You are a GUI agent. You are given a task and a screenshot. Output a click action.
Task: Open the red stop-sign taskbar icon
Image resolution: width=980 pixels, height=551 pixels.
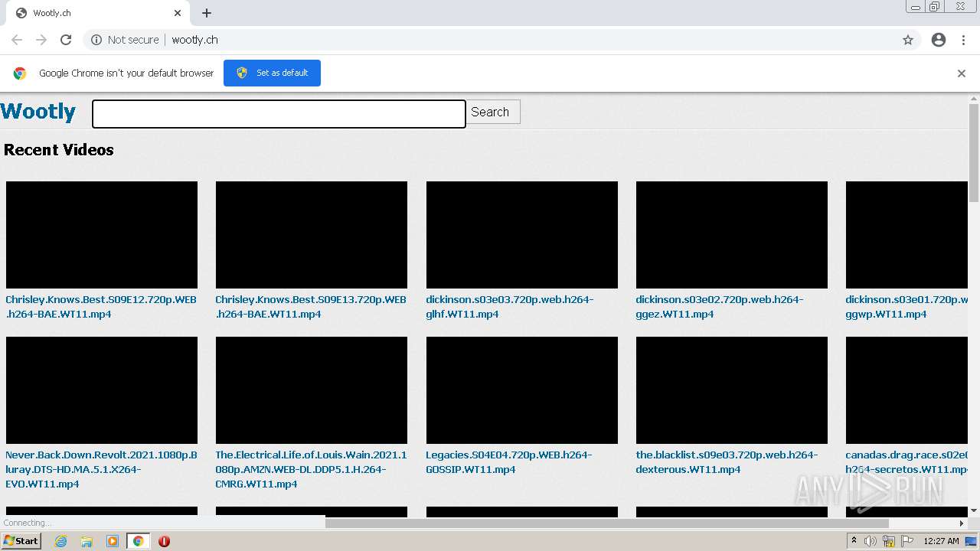click(x=164, y=541)
